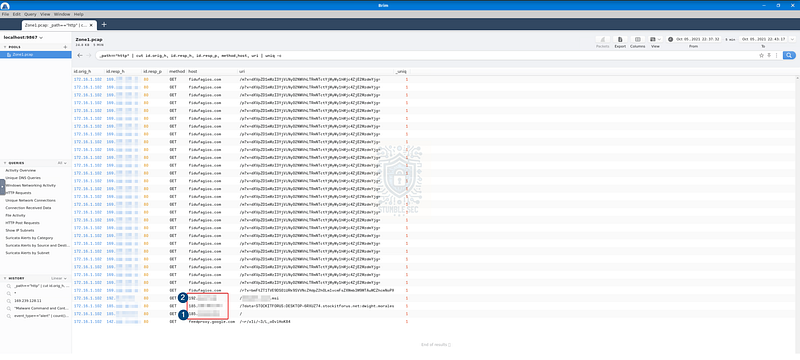Run the File Activity query
Image resolution: width=800 pixels, height=360 pixels.
click(x=15, y=216)
